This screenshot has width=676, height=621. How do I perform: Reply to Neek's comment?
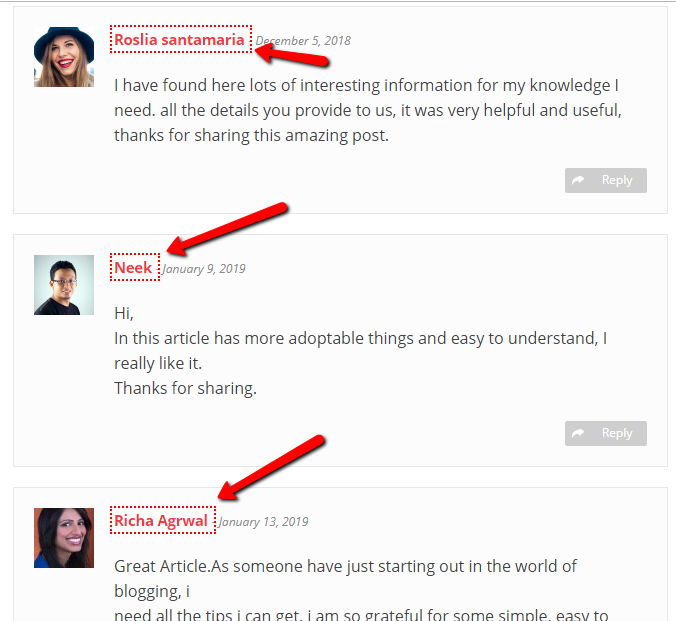coord(606,433)
